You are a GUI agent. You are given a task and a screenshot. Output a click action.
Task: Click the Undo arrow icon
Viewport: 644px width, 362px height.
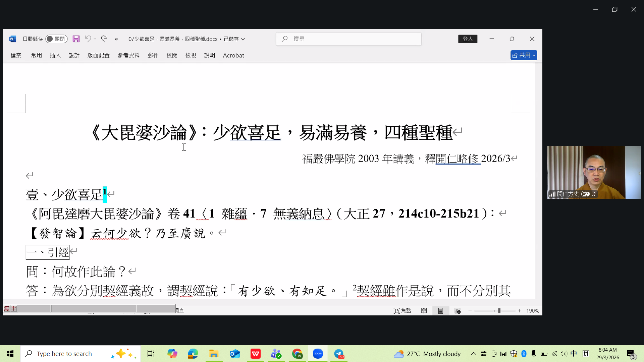click(88, 39)
